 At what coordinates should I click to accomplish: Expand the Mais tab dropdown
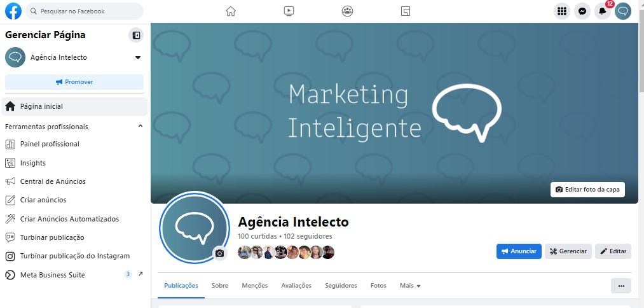click(410, 286)
